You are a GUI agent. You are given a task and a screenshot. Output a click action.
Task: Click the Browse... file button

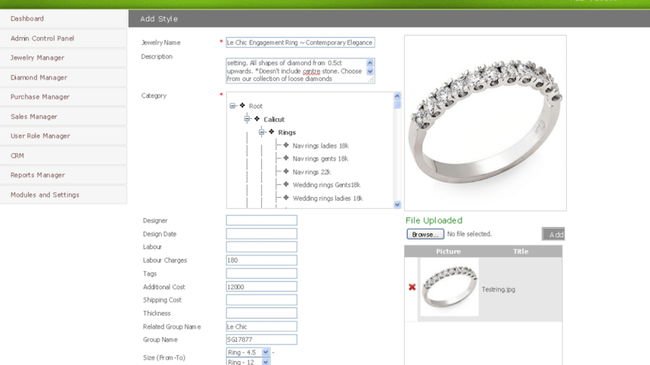425,234
